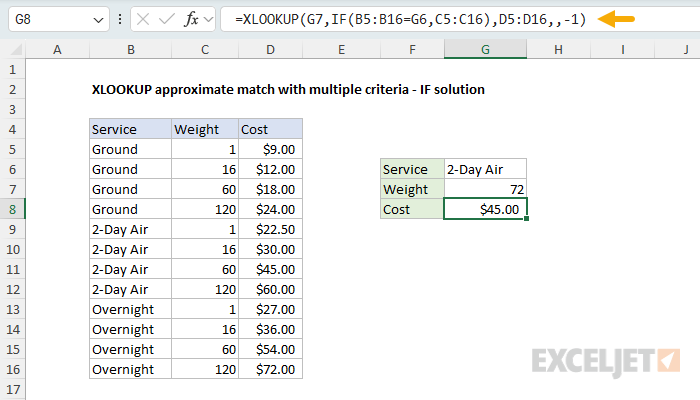This screenshot has height=400, width=700.
Task: Click the '2-Day Air' cell in row 12
Action: tap(130, 289)
